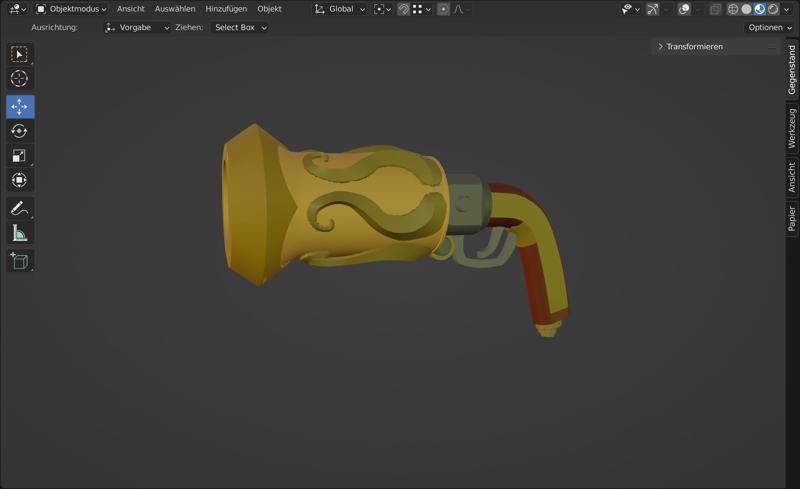
Task: Open the Optionen dropdown
Action: [769, 28]
